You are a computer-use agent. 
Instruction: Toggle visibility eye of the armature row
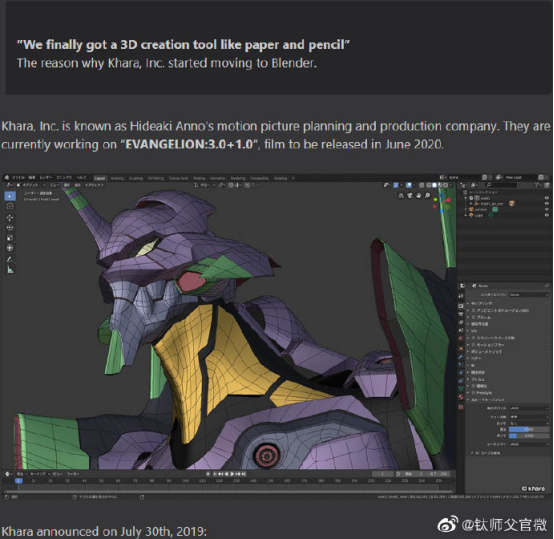coord(547,204)
